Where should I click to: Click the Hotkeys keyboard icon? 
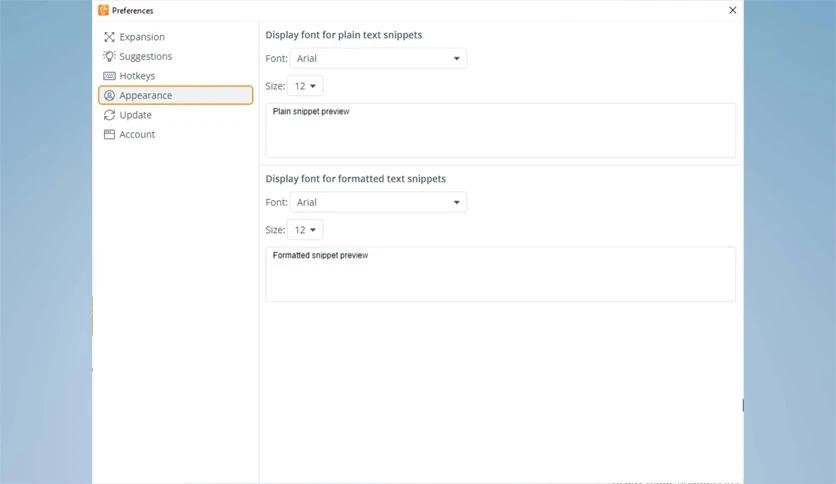coord(109,76)
